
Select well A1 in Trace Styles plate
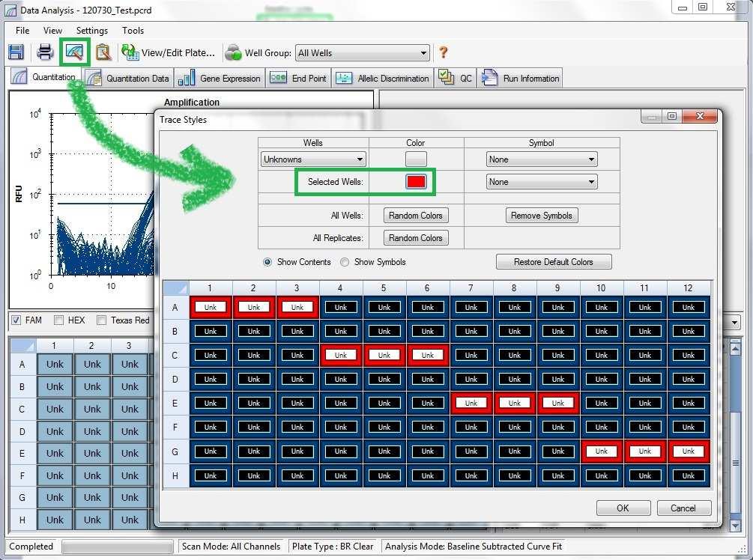[x=211, y=307]
